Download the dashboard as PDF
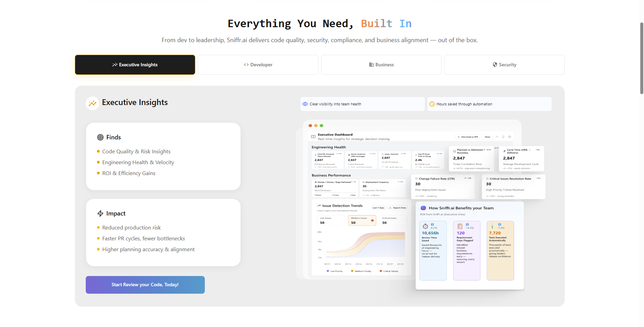The width and height of the screenshot is (644, 327). (467, 137)
